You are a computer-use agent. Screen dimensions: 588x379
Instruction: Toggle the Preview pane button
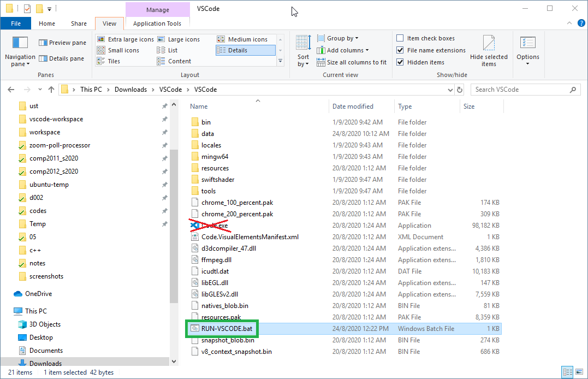(63, 43)
